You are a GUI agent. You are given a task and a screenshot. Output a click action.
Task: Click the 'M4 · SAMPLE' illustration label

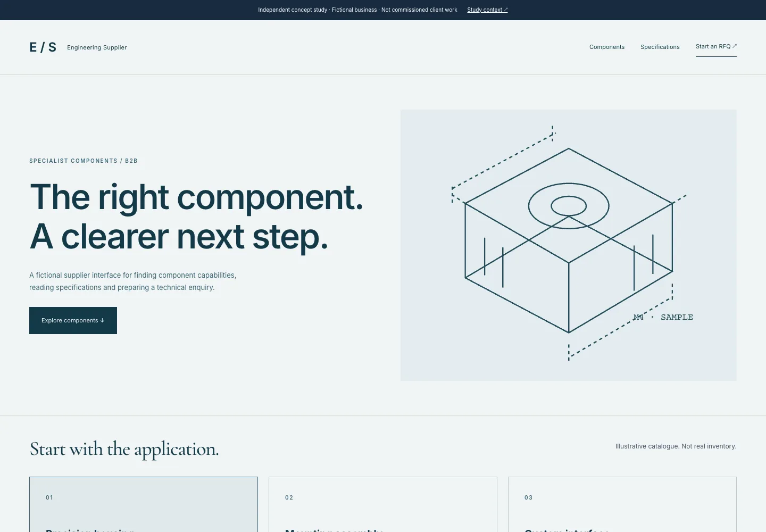pyautogui.click(x=663, y=317)
